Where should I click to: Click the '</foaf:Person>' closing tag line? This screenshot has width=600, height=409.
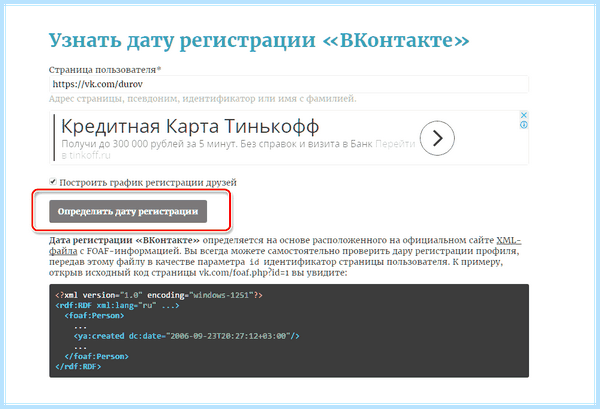coord(96,357)
